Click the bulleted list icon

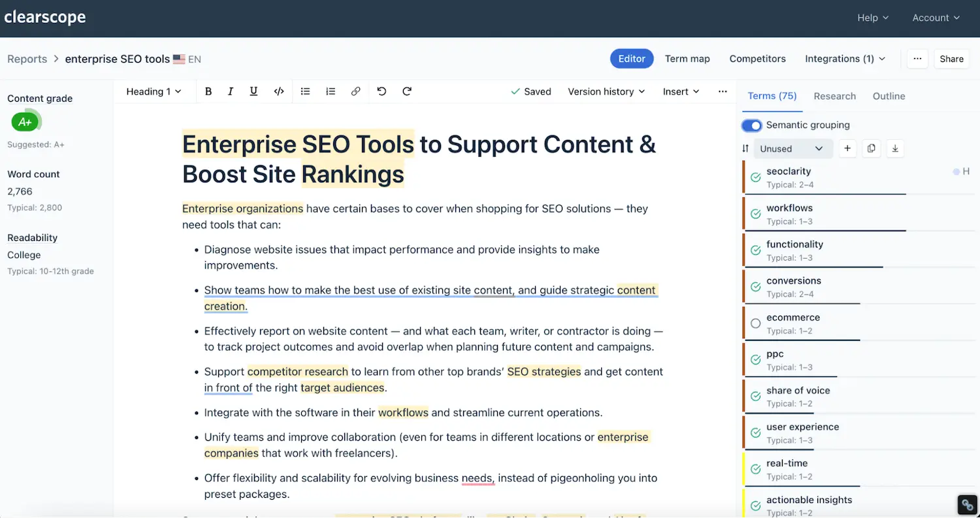[x=305, y=91]
